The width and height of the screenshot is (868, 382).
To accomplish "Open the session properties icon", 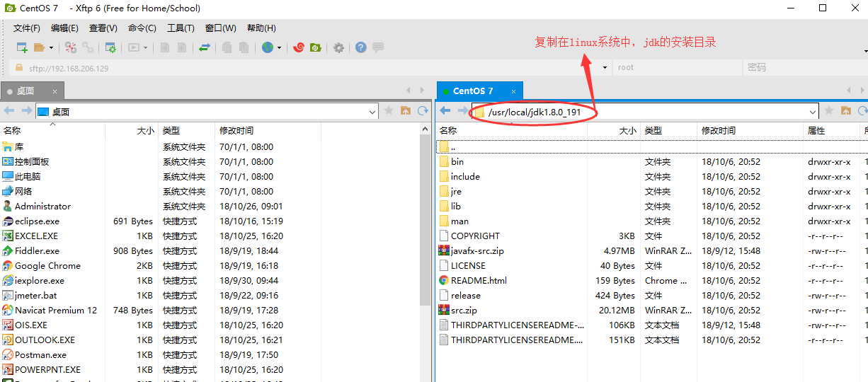I will [x=110, y=47].
